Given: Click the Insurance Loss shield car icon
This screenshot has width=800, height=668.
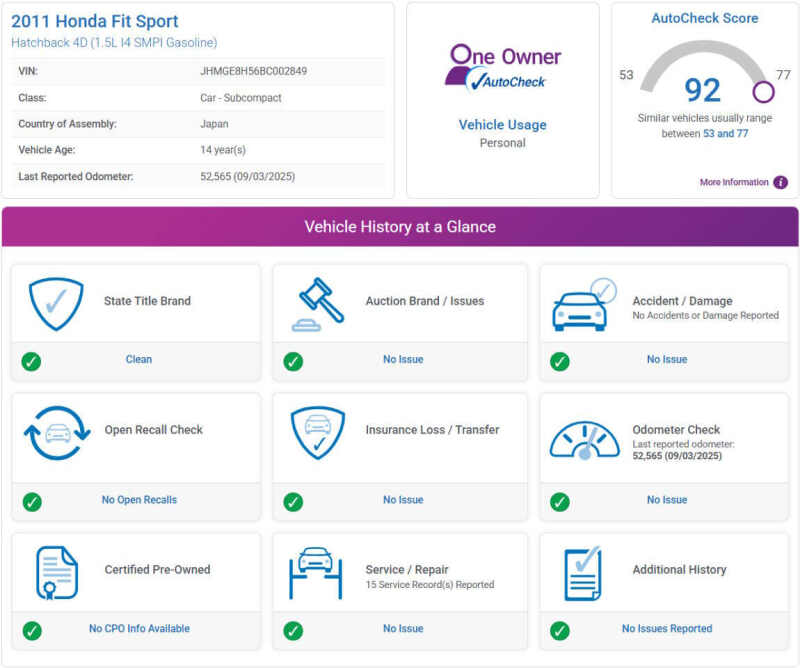Looking at the screenshot, I should tap(318, 432).
